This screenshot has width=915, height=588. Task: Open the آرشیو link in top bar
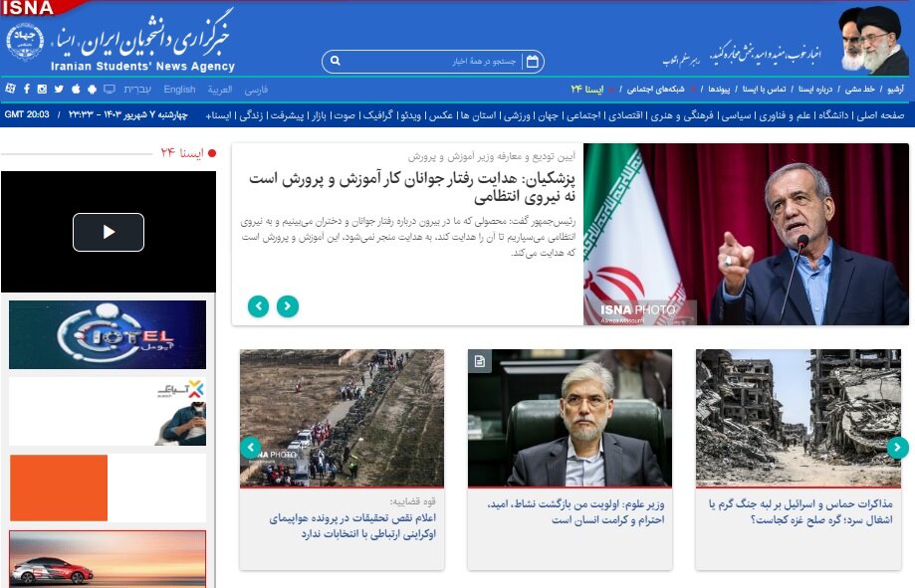pos(896,90)
